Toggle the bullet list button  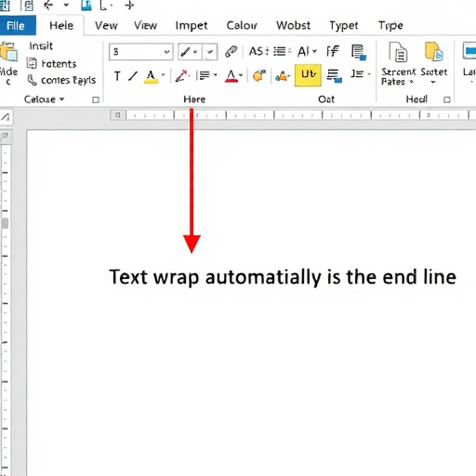pyautogui.click(x=282, y=51)
